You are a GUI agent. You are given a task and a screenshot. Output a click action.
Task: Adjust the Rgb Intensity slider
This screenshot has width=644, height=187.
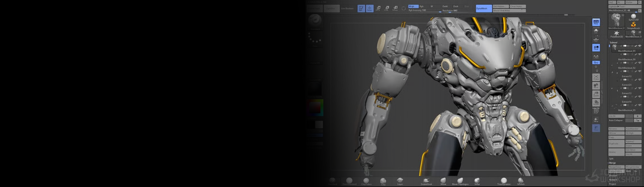(424, 11)
